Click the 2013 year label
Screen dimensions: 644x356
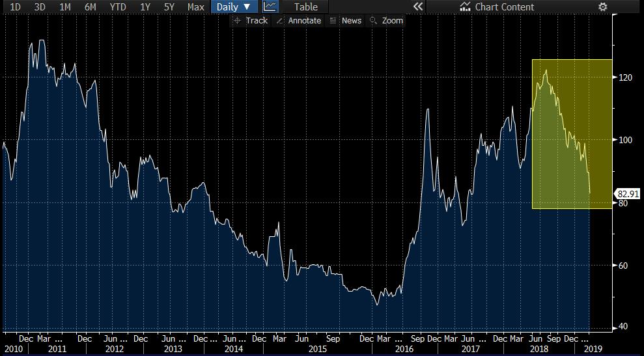pyautogui.click(x=173, y=349)
